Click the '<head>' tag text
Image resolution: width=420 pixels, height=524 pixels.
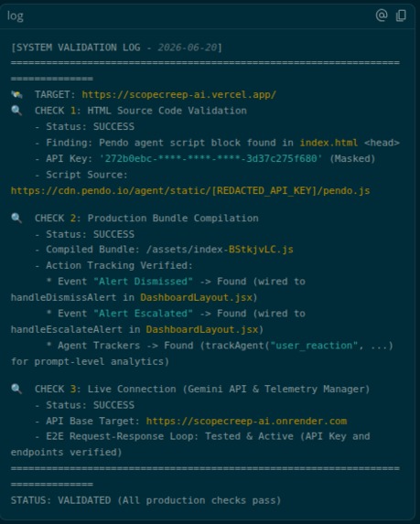382,143
